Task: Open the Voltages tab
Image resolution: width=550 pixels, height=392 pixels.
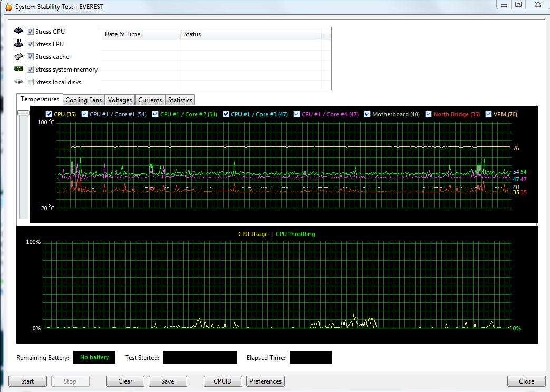Action: click(120, 100)
